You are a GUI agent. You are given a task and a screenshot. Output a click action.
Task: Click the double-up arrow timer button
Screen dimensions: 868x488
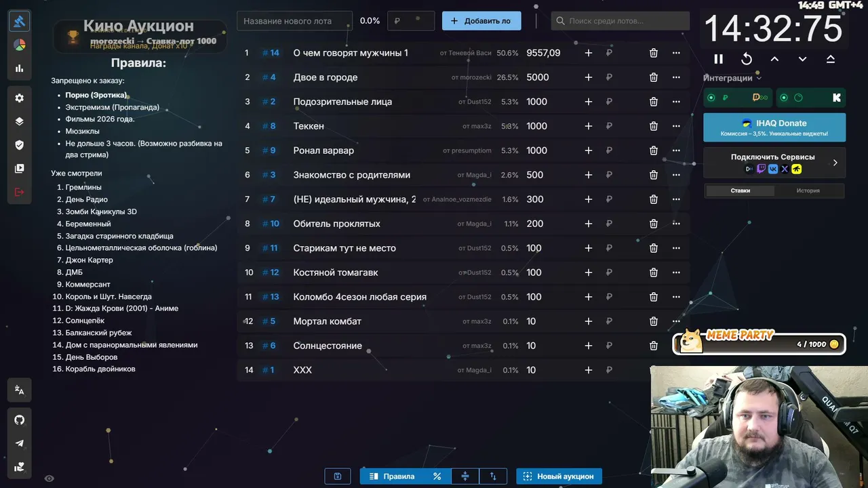tap(830, 59)
